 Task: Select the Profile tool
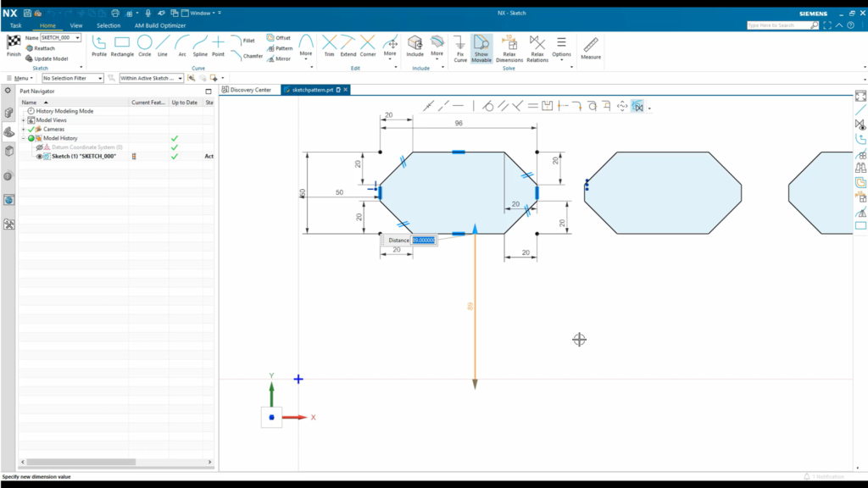pyautogui.click(x=99, y=47)
